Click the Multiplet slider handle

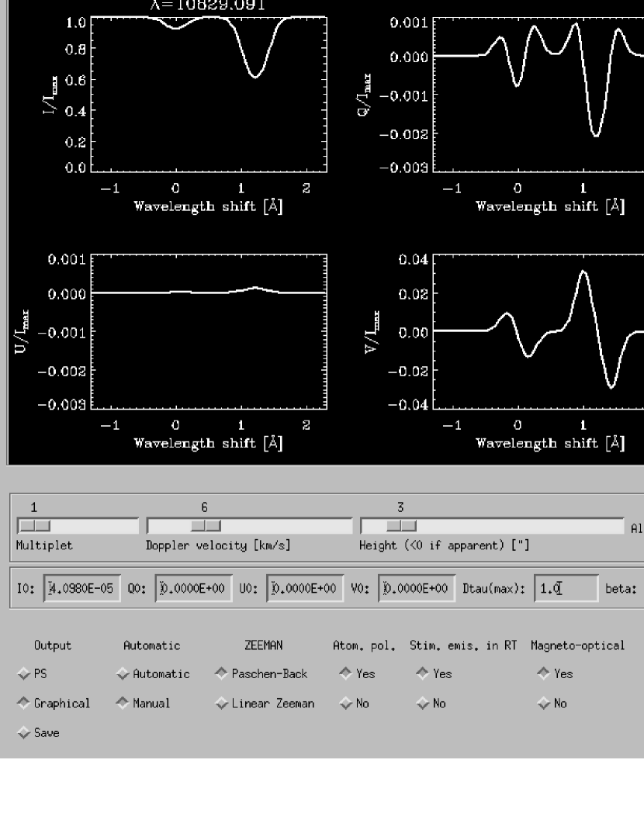click(35, 526)
